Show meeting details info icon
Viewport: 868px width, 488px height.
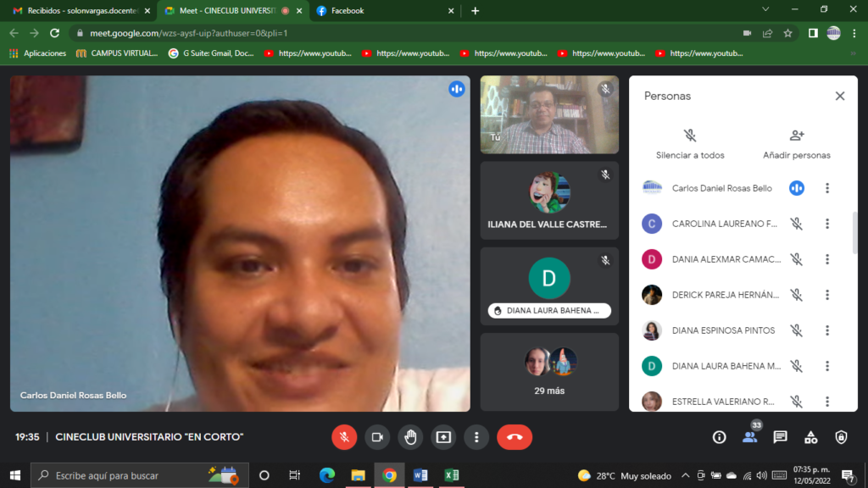click(719, 437)
